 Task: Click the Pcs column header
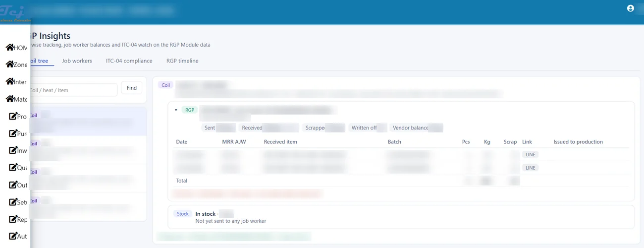click(466, 142)
